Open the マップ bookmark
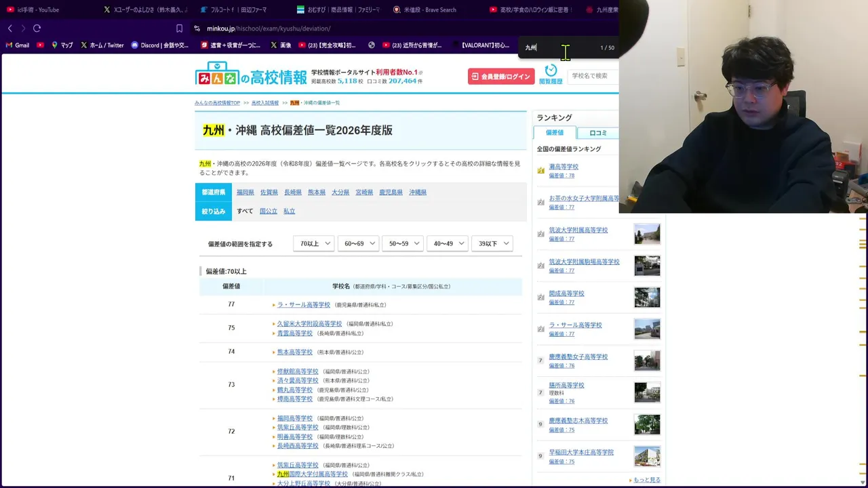The width and height of the screenshot is (868, 488). tap(62, 45)
